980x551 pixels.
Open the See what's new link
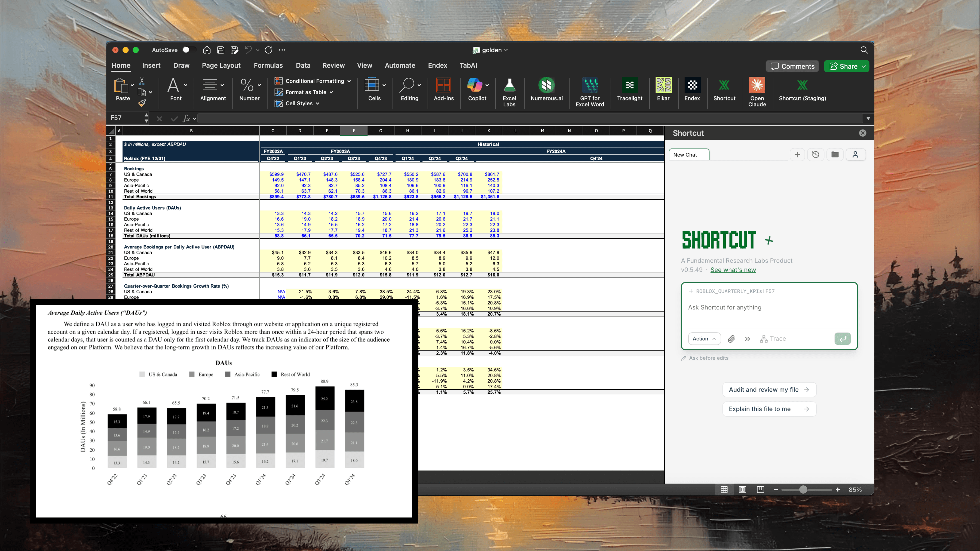(733, 270)
